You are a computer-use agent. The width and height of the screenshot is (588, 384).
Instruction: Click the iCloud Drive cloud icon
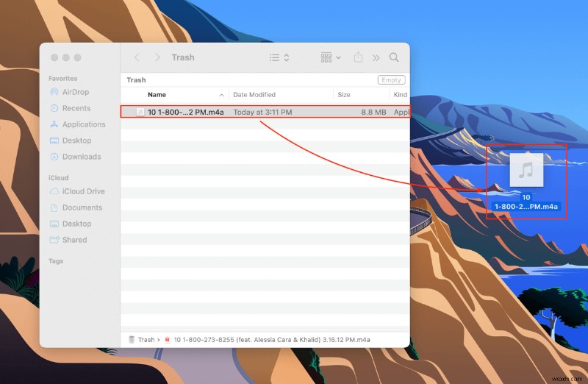point(54,191)
